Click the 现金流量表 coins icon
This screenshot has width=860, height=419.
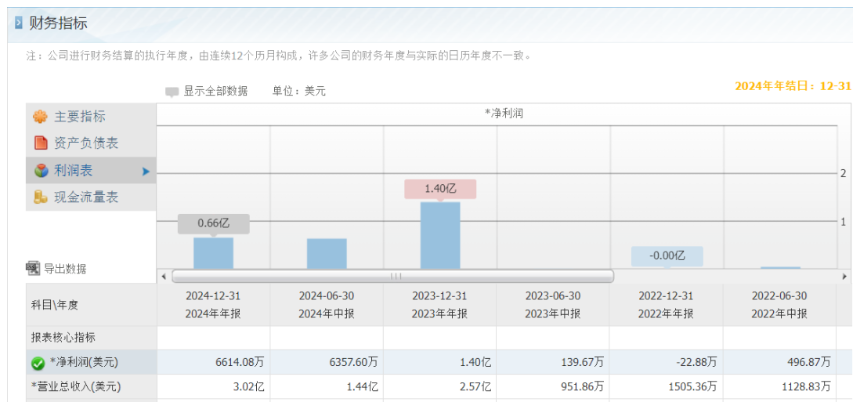(x=41, y=197)
